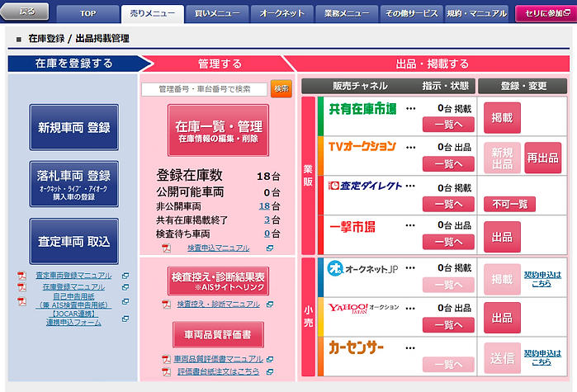Screen dimensions: 577x392
Task: Click the 戻る back button
Action: coord(25,12)
